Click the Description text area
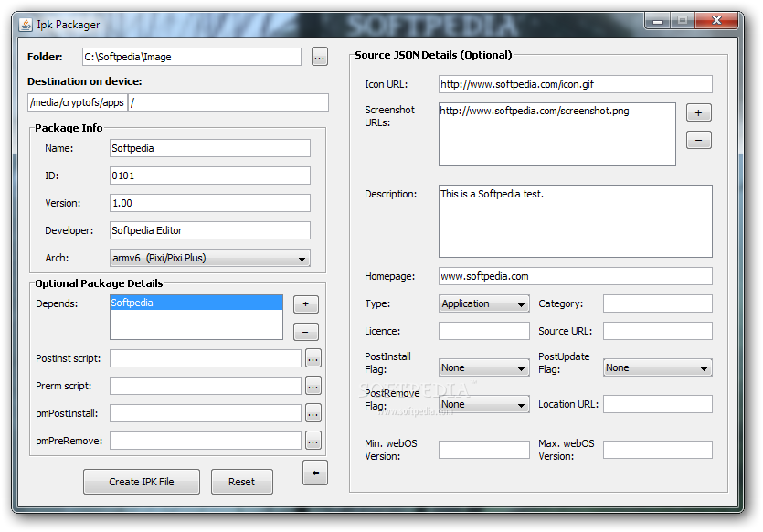This screenshot has width=763, height=532. pos(575,221)
